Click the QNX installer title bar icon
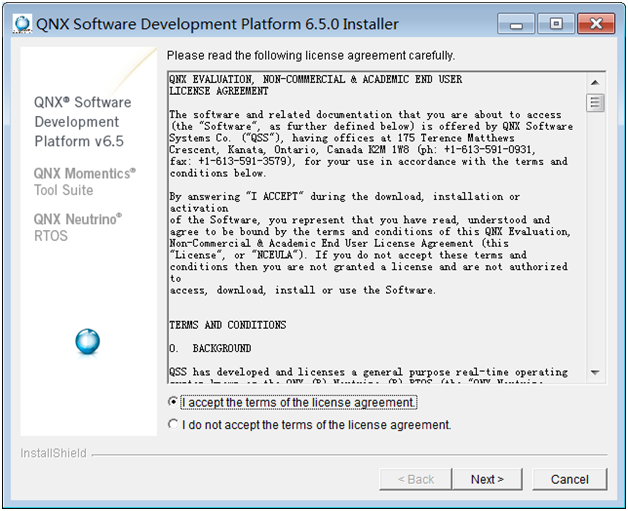 point(22,24)
